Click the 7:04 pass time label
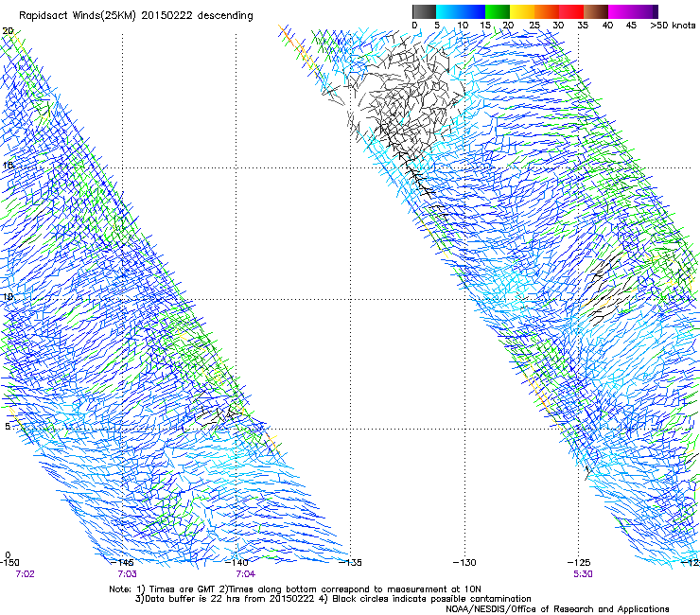The width and height of the screenshot is (700, 615). click(246, 574)
